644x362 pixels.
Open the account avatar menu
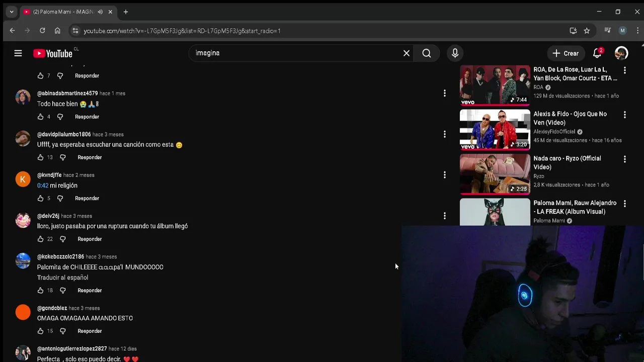(x=621, y=53)
